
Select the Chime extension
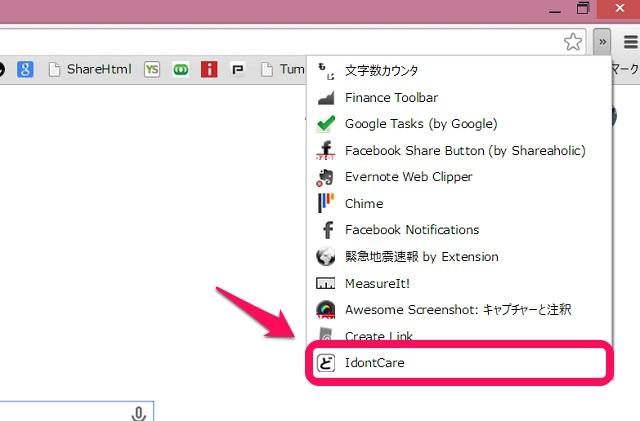pos(363,203)
